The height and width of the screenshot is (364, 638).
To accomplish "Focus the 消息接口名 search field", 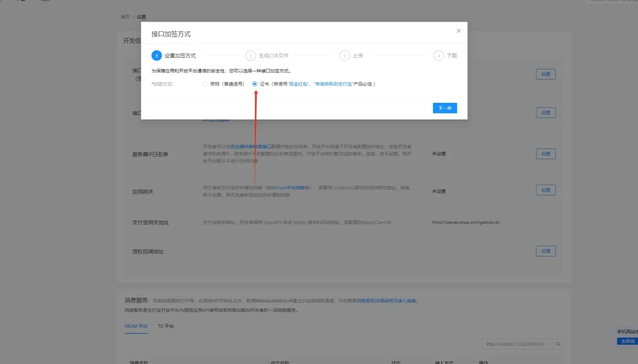I will 517,344.
